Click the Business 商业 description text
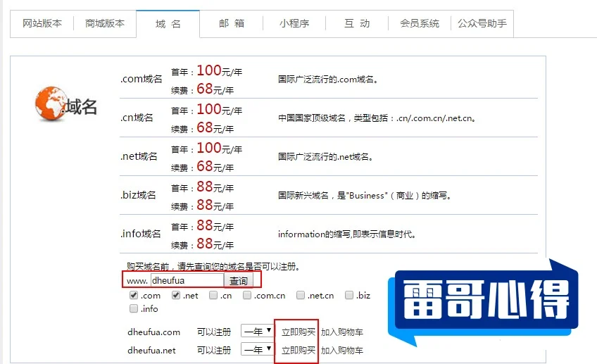This screenshot has width=597, height=364. tap(365, 195)
